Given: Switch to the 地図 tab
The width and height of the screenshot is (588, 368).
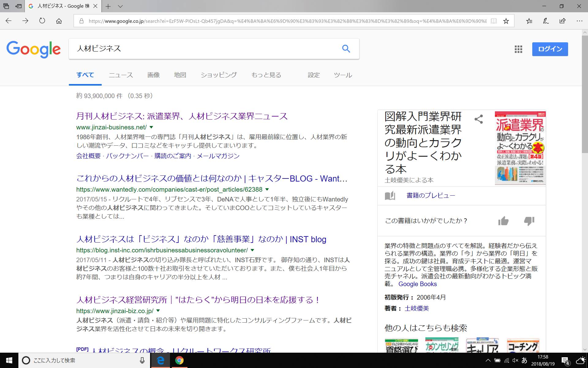Looking at the screenshot, I should [x=180, y=75].
